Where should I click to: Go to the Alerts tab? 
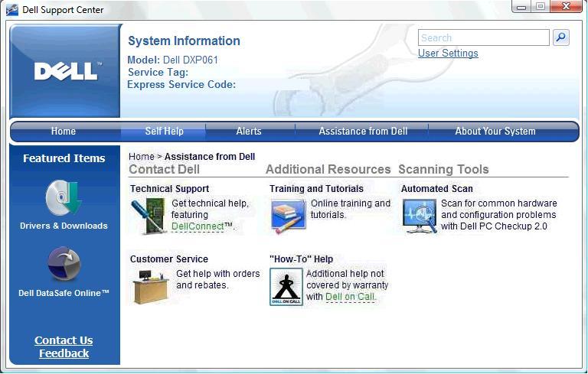tap(249, 132)
